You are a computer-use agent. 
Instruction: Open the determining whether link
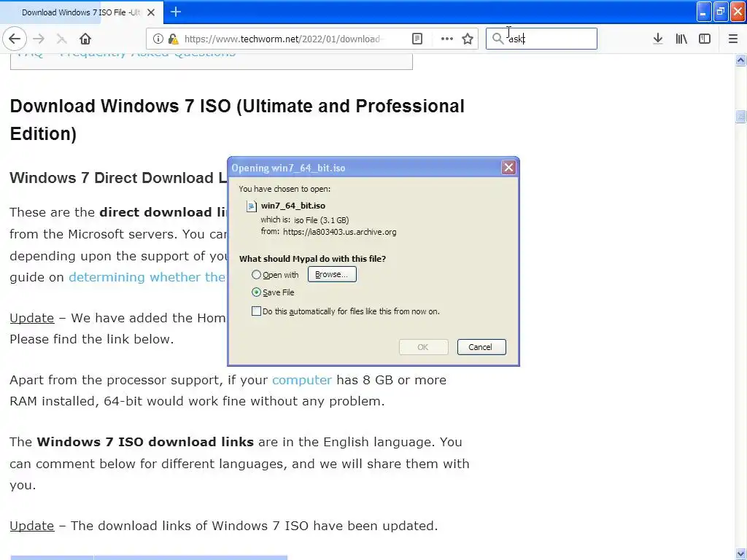147,277
